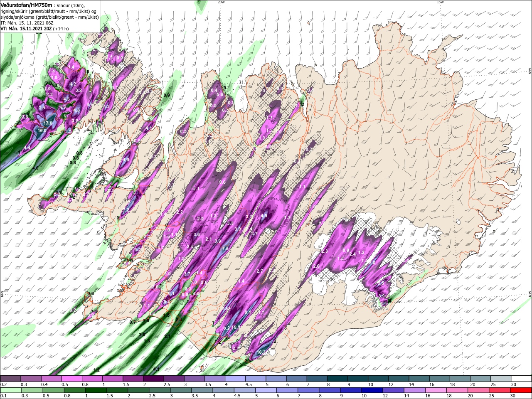Click the 'Vindur (10m)' description text
The image size is (532, 399).
[x=70, y=5]
